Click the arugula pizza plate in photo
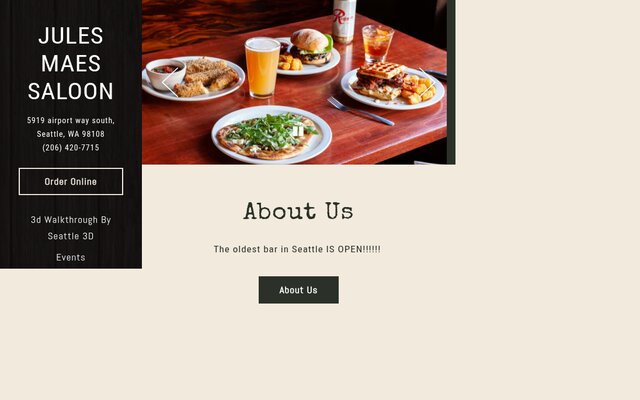Screen dimensions: 640x400 (271, 135)
